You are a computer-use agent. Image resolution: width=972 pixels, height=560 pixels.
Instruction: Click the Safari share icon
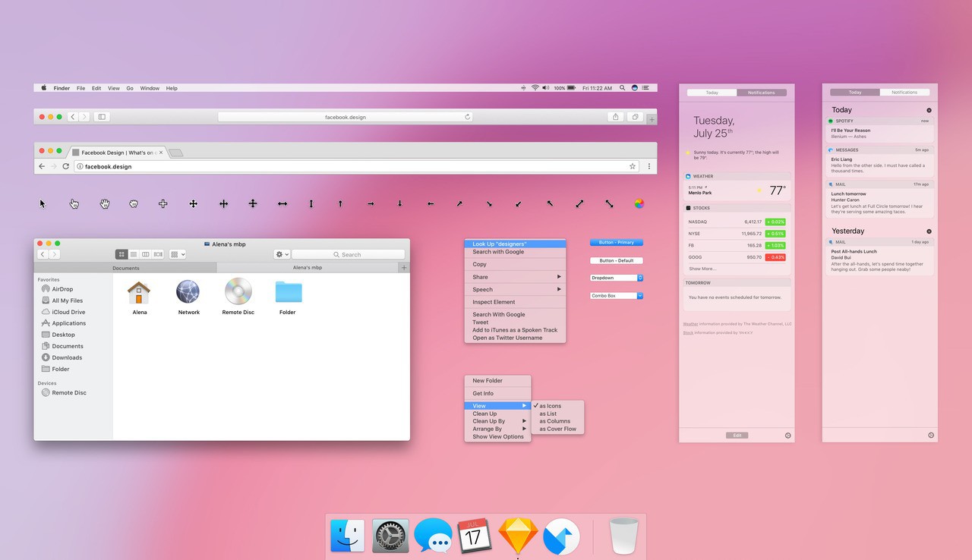point(615,117)
